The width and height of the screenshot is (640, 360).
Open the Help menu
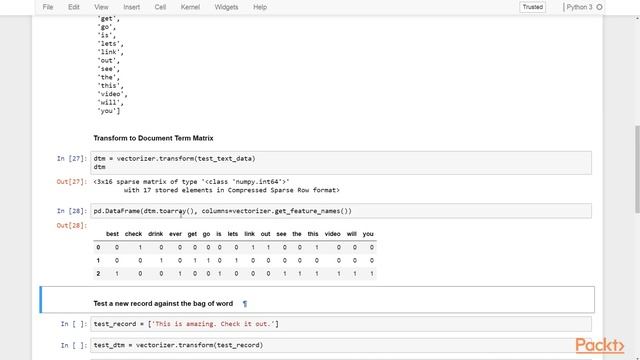260,7
